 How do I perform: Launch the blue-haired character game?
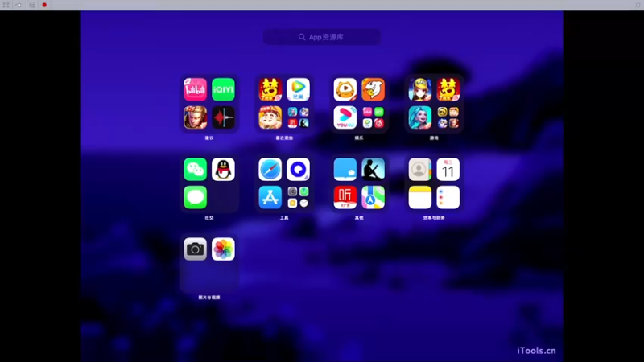tap(420, 117)
